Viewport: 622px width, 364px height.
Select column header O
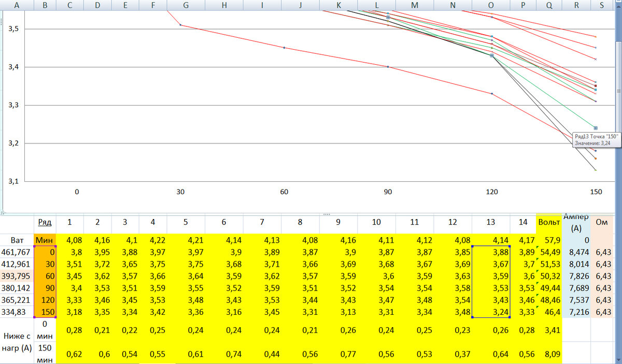tap(491, 5)
